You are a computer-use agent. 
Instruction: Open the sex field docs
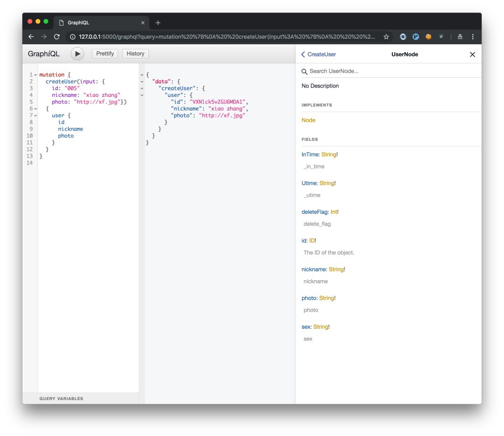[306, 327]
